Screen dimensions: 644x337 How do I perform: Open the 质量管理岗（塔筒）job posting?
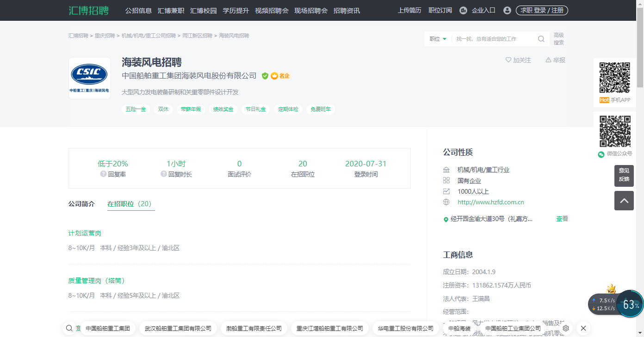click(x=98, y=281)
